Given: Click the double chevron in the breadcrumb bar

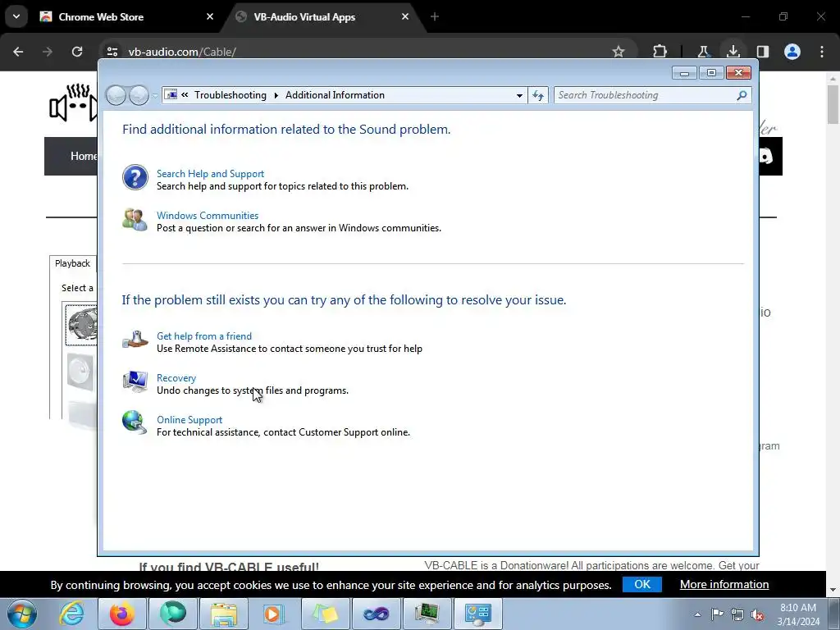Looking at the screenshot, I should coord(185,95).
